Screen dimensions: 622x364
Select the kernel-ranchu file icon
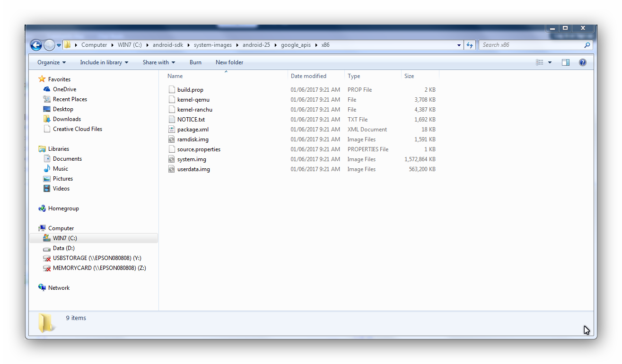click(x=172, y=110)
